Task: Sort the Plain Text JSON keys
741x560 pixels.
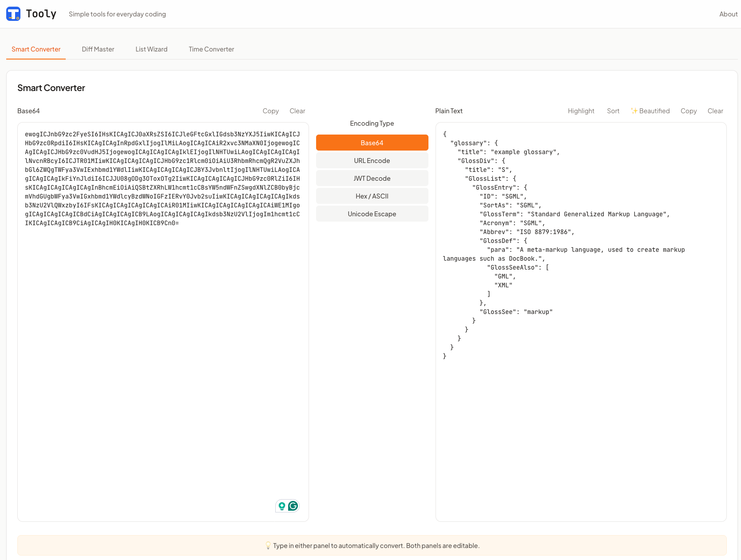Action: (x=613, y=111)
